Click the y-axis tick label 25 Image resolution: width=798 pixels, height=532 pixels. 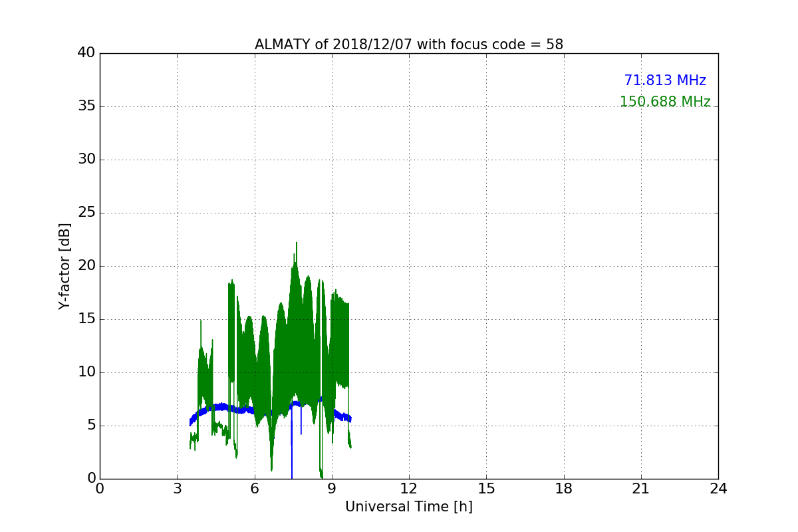(x=86, y=213)
